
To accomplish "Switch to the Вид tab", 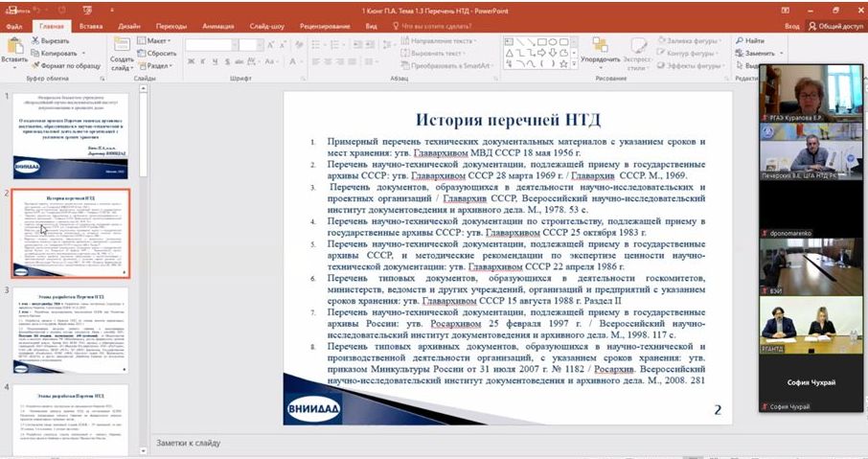I will (371, 26).
